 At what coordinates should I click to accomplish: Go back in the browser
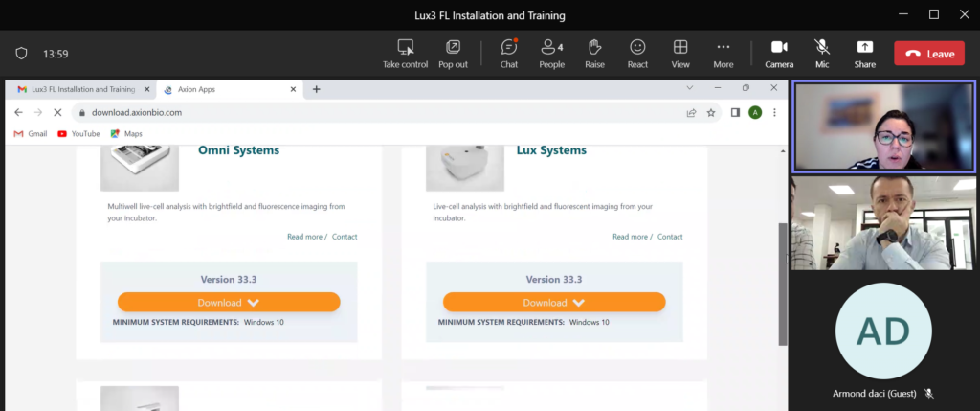coord(19,113)
